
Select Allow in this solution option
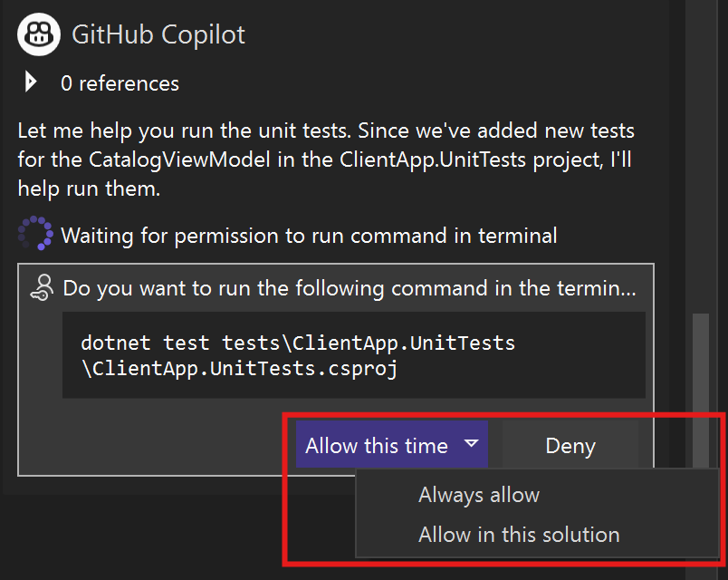519,535
